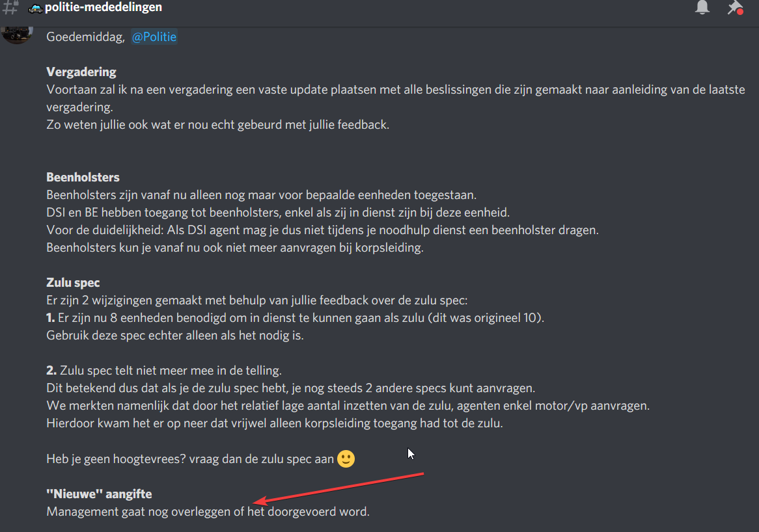Click the 'Management gaat nog overleggen' line
Viewport: 759px width, 532px height.
click(208, 512)
